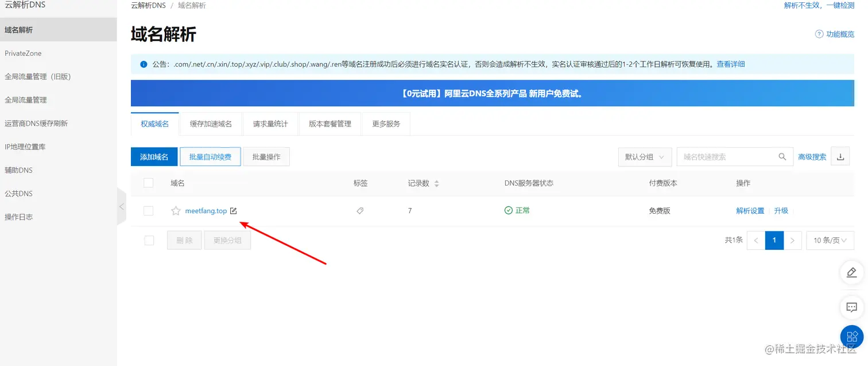Switch to the 权威域名 tab
This screenshot has height=366, width=868.
(155, 124)
